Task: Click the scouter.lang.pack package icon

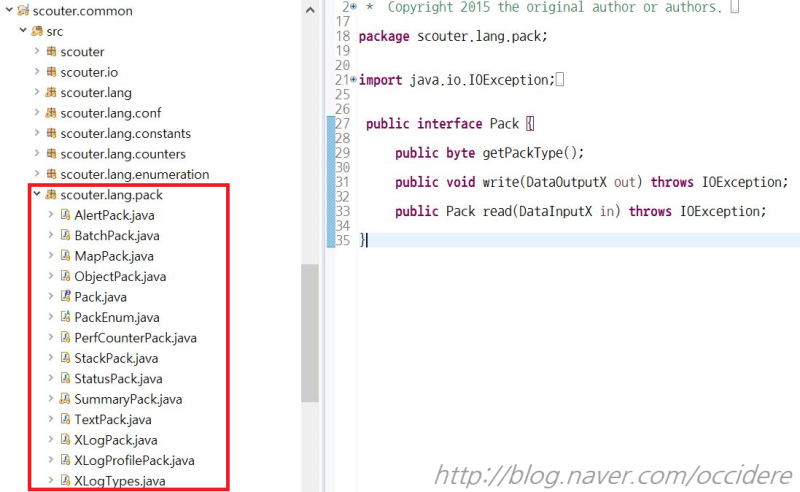Action: pyautogui.click(x=51, y=194)
